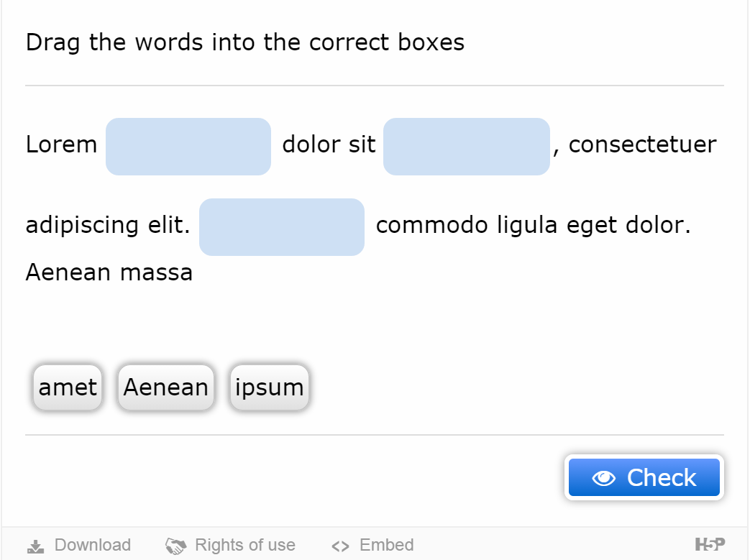The height and width of the screenshot is (560, 750).
Task: Click the Check button label
Action: coord(662,478)
